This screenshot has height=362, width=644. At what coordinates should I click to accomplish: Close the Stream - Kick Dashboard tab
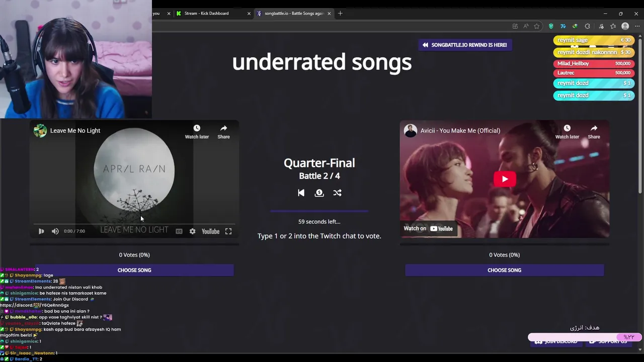coord(249,14)
